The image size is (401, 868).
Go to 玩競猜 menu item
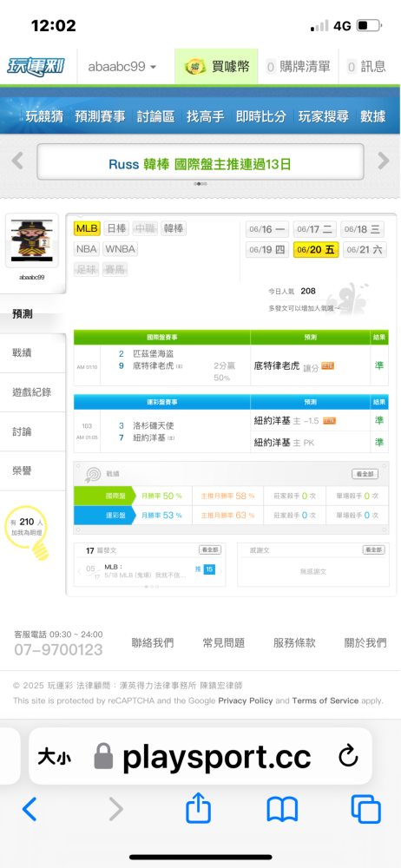coord(44,116)
